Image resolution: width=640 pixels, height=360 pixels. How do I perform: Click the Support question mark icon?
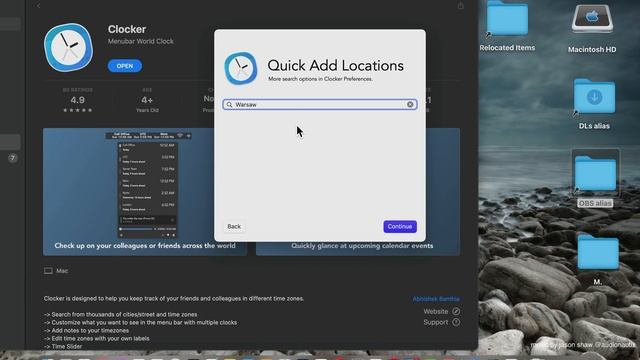tap(456, 322)
